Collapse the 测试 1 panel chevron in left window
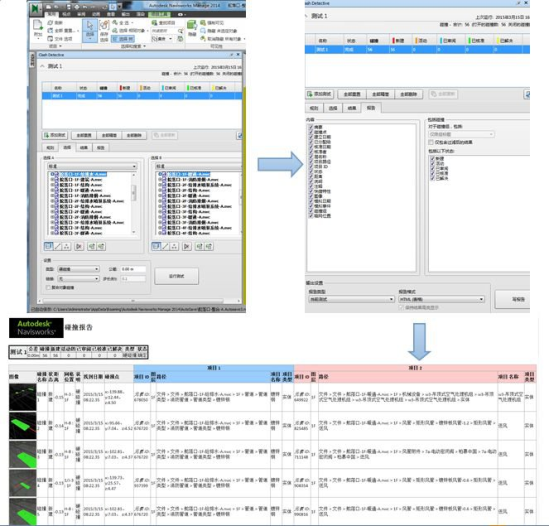Viewport: 549px width, 526px height. tap(42, 66)
